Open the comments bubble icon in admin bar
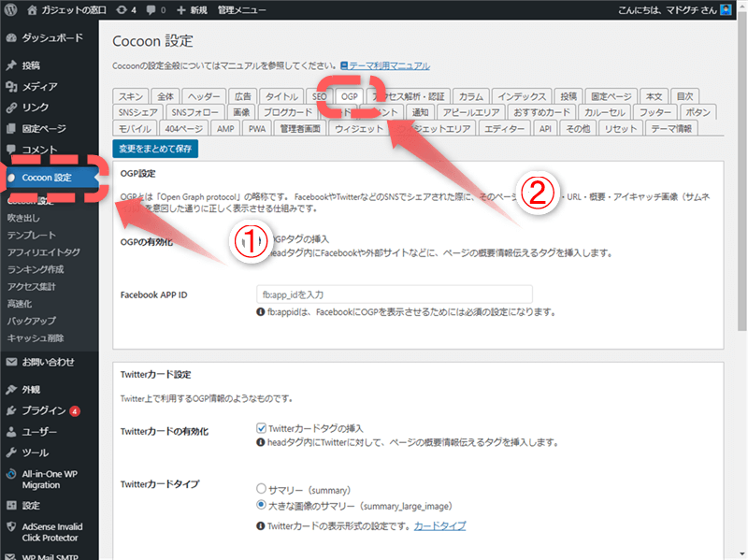 coord(151,10)
